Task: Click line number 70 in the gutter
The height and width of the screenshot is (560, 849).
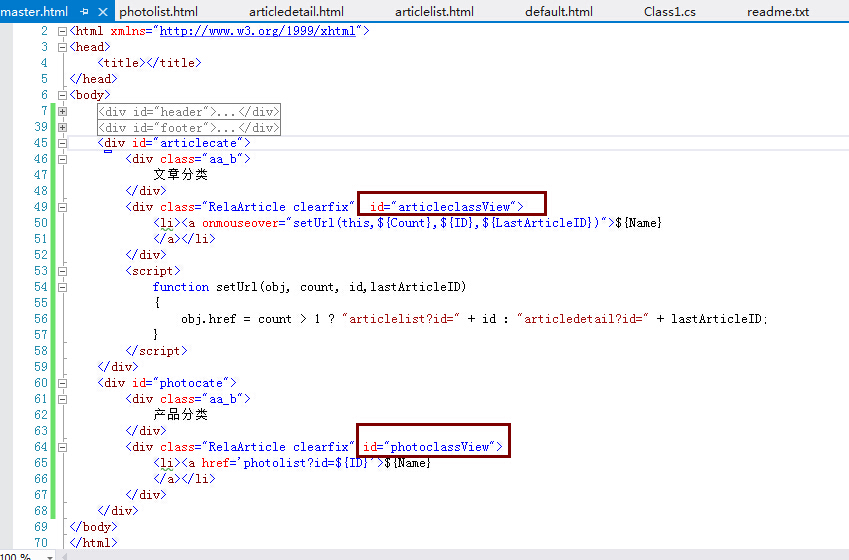Action: click(41, 543)
